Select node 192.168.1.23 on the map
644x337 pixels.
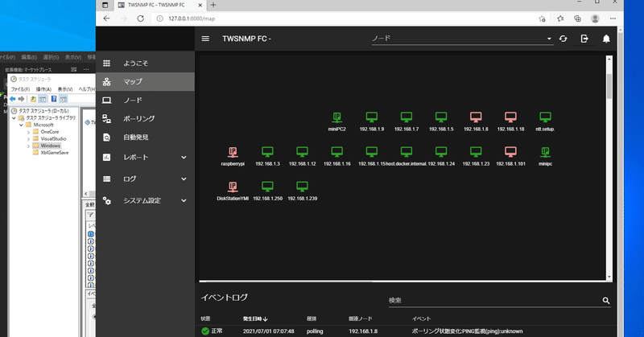pos(476,152)
